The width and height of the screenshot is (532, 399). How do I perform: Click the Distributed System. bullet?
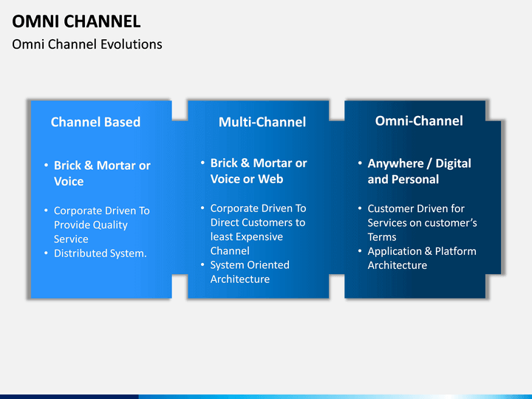[x=100, y=253]
